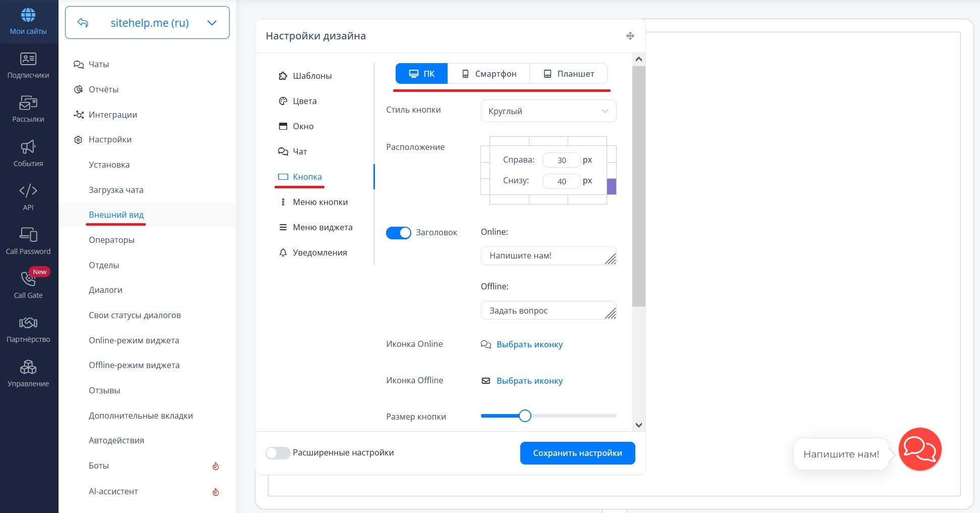Click the move icon in design settings header
This screenshot has height=513, width=980.
pyautogui.click(x=630, y=36)
